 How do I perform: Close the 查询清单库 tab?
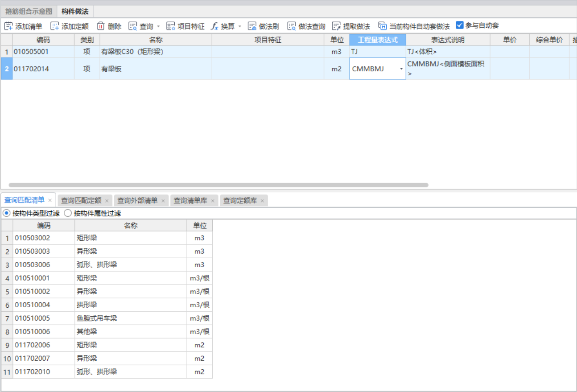(213, 201)
